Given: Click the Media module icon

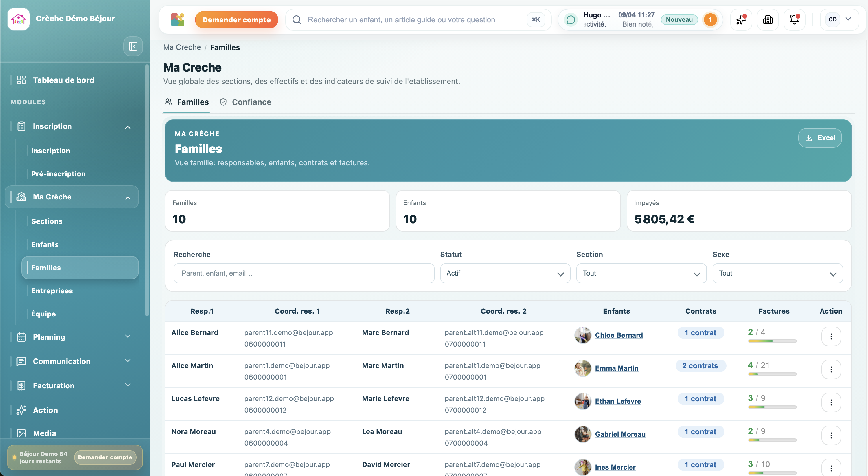Looking at the screenshot, I should click(x=22, y=433).
